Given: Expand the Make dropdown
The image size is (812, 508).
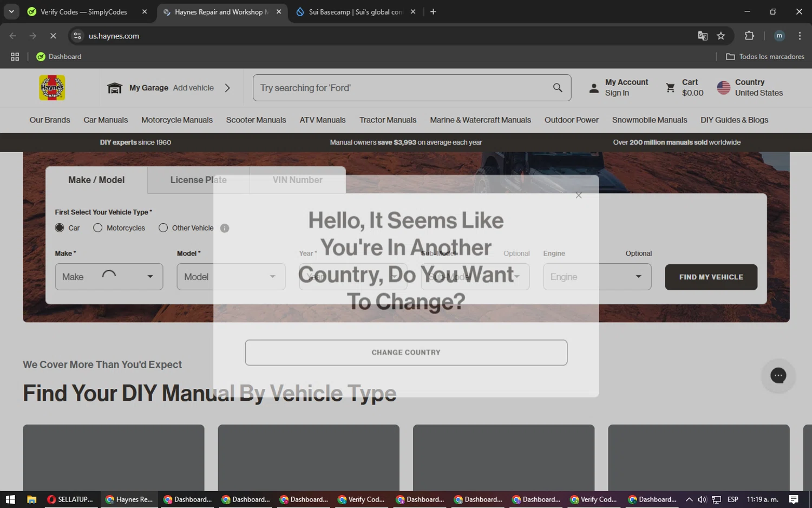Looking at the screenshot, I should coord(109,277).
